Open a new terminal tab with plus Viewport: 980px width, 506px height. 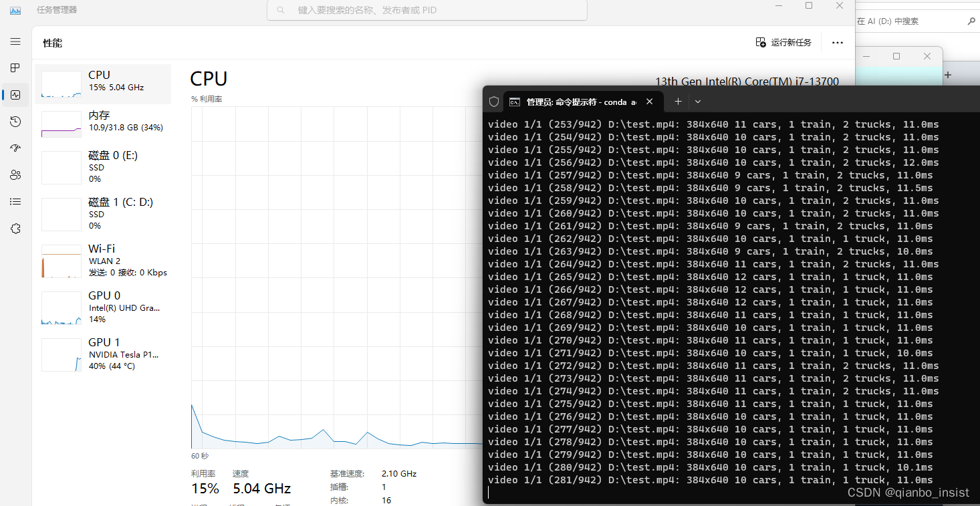pyautogui.click(x=678, y=102)
